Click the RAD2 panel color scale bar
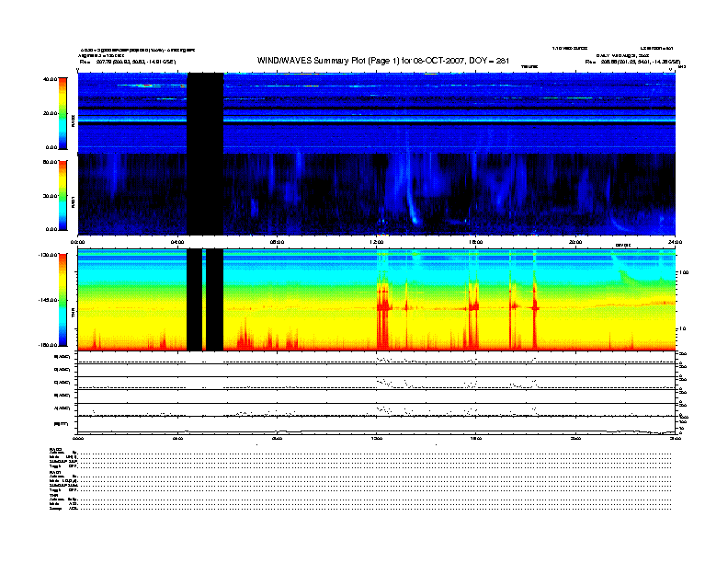The image size is (728, 563). coord(63,113)
